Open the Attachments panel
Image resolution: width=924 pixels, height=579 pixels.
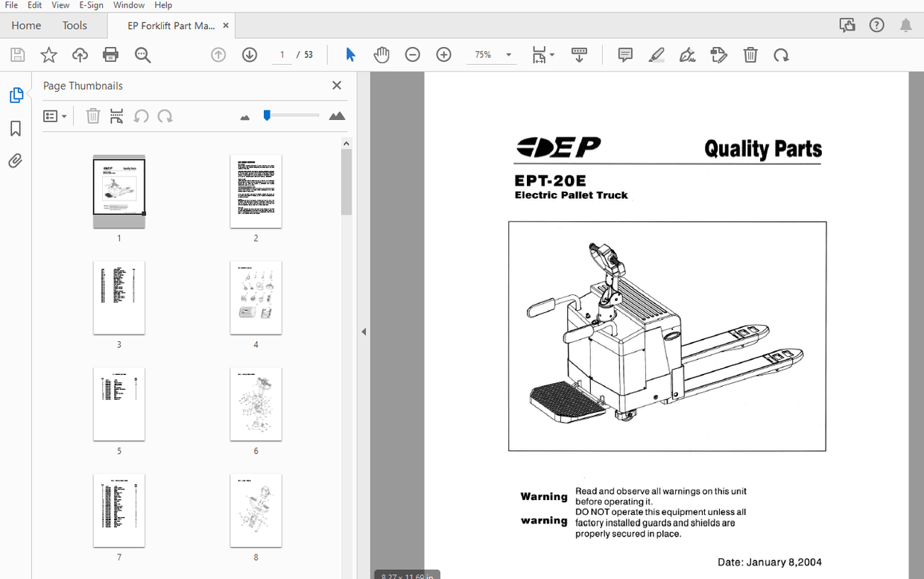15,160
